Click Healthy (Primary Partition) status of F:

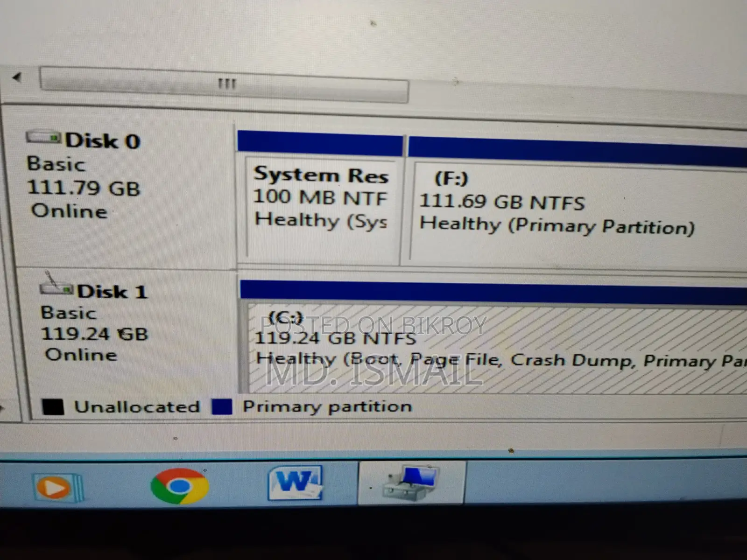[x=557, y=226]
